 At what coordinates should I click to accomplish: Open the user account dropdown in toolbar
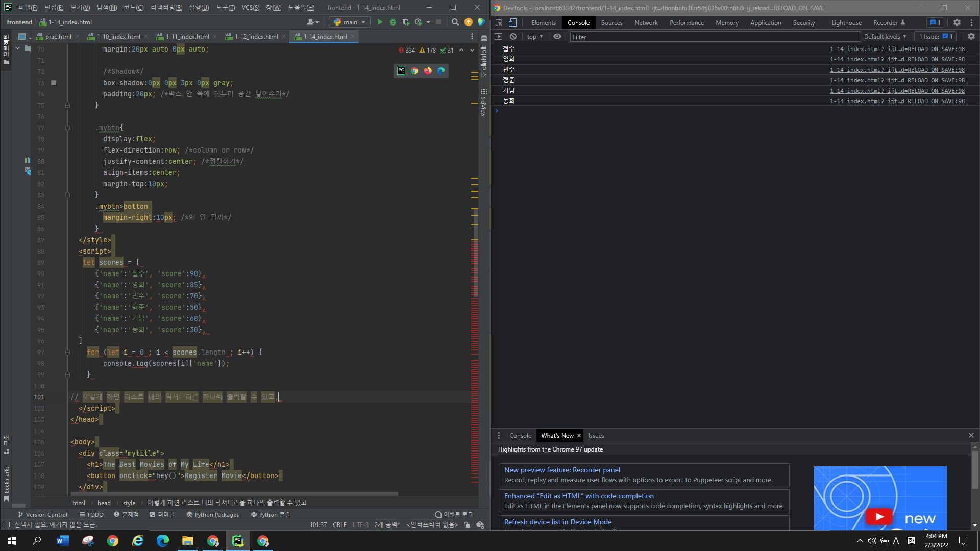pyautogui.click(x=313, y=22)
